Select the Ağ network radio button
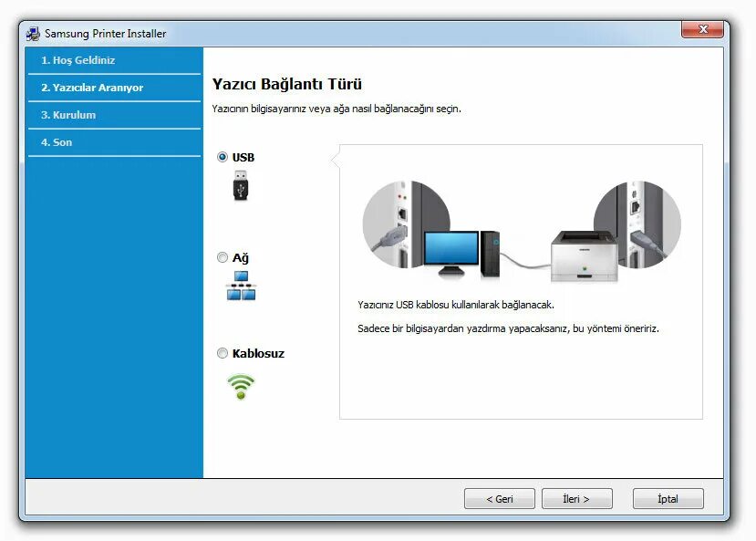 point(223,257)
